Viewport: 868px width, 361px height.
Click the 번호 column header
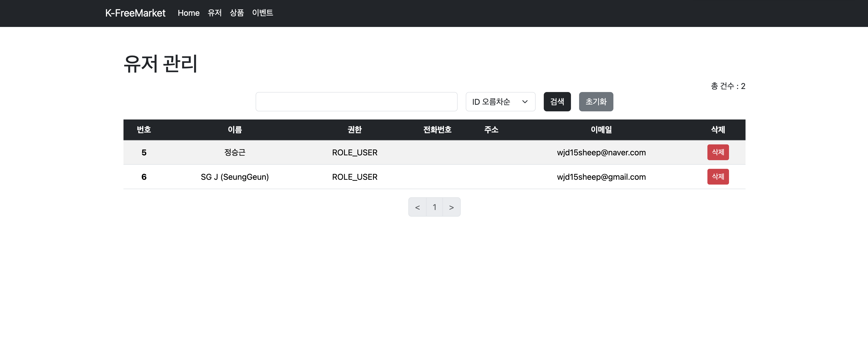click(x=144, y=130)
